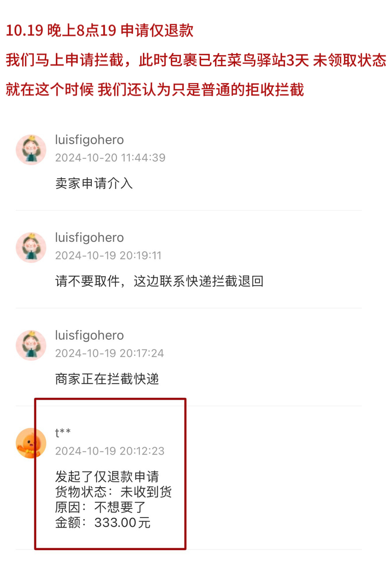Screen dimensions: 392x588
Task: Select the username t**
Action: (x=63, y=433)
